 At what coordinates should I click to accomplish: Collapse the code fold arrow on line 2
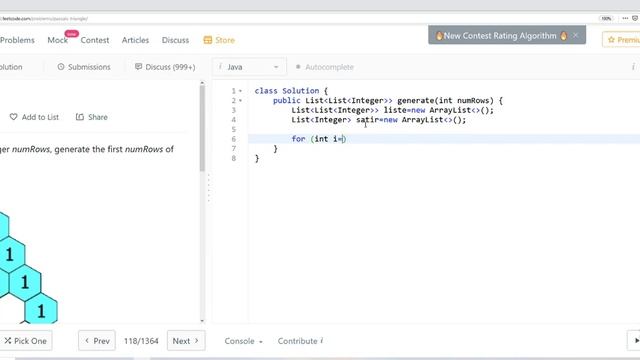[x=240, y=100]
